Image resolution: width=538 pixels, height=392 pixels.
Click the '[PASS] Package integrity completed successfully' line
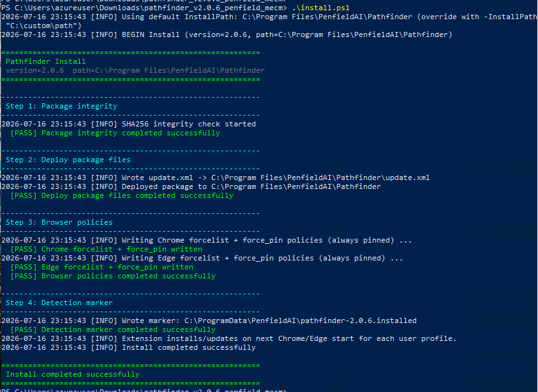115,133
